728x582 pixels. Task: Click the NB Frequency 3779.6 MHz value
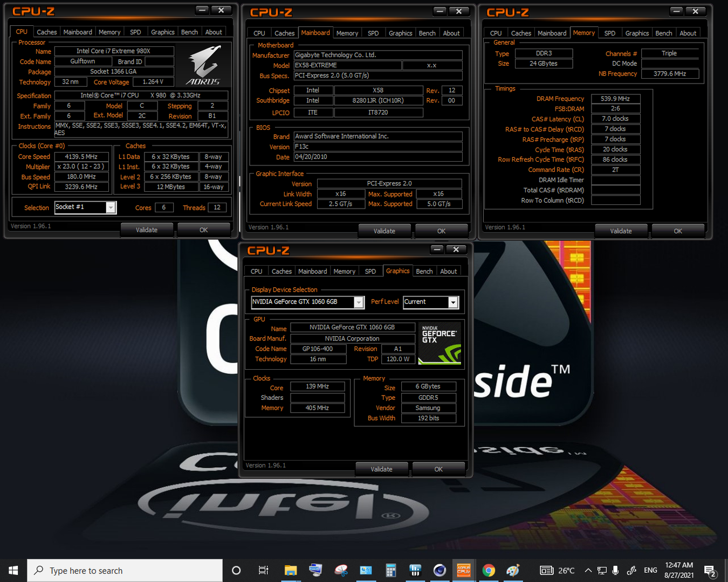(670, 74)
